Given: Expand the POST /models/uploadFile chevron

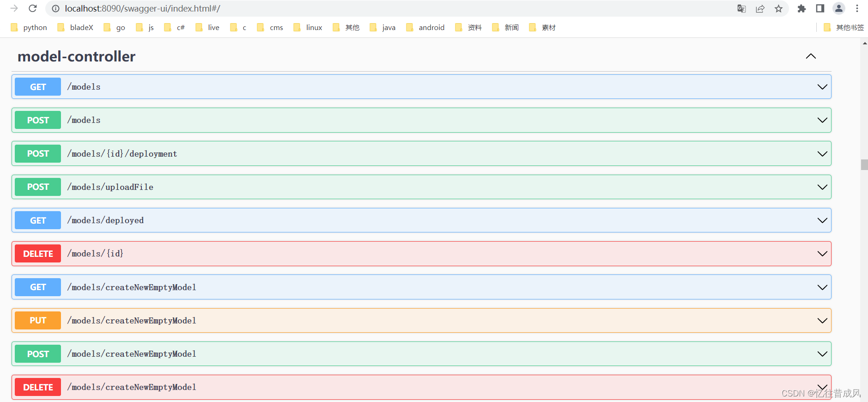Looking at the screenshot, I should [x=822, y=187].
